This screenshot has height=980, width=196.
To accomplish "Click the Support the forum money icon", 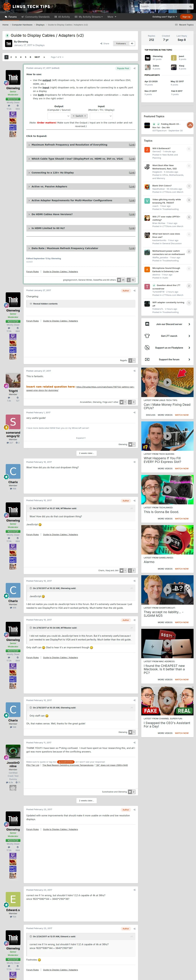I will point(147,359).
